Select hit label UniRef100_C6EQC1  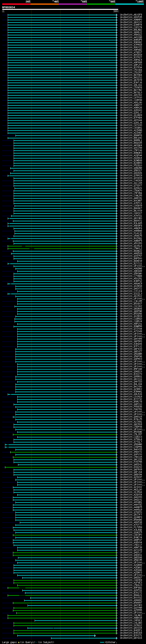(131, 620)
